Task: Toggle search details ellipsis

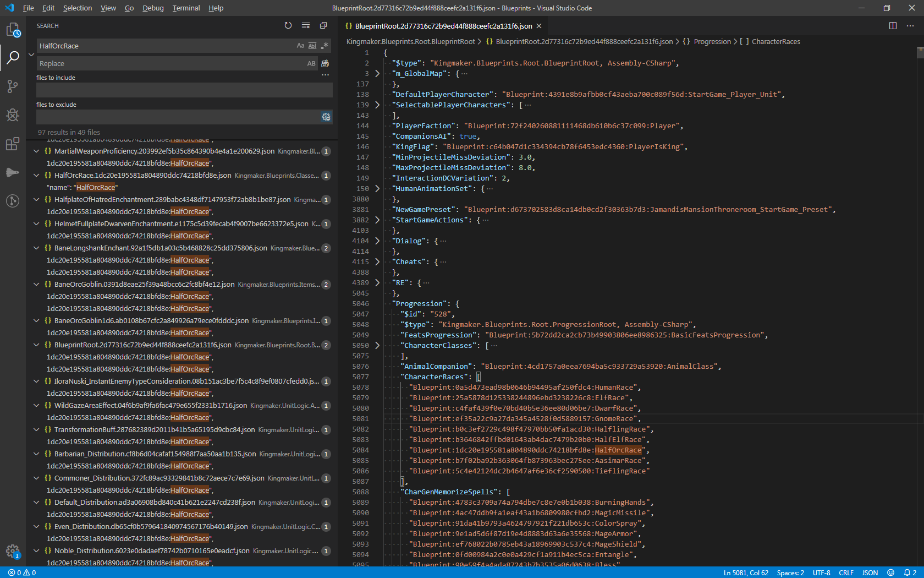Action: click(x=325, y=75)
